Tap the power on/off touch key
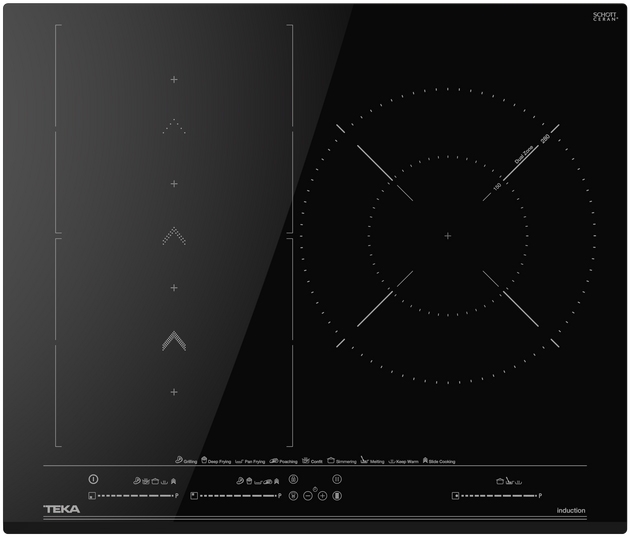Image resolution: width=630 pixels, height=537 pixels. pyautogui.click(x=93, y=479)
